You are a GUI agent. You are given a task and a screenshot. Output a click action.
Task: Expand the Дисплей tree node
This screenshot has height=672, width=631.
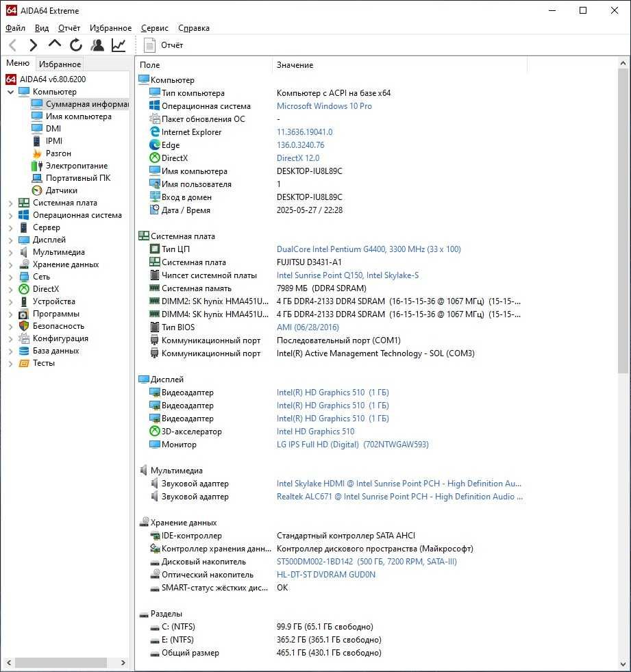coord(11,240)
